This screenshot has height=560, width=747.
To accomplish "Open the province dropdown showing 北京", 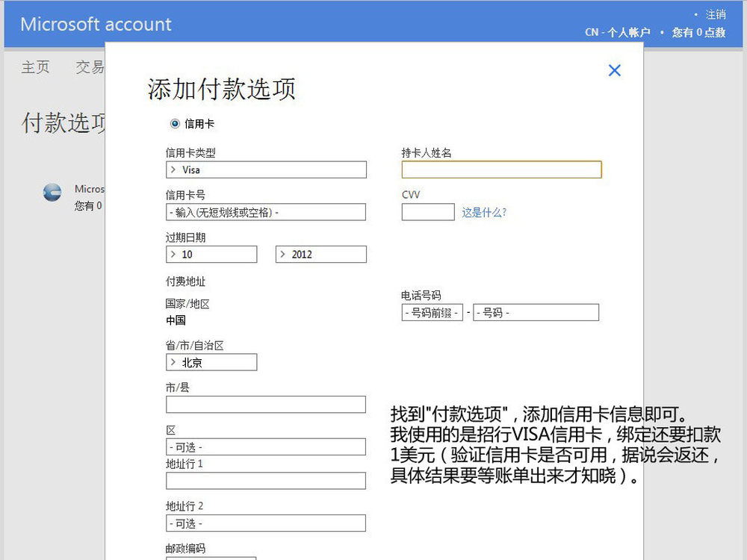I will click(211, 362).
